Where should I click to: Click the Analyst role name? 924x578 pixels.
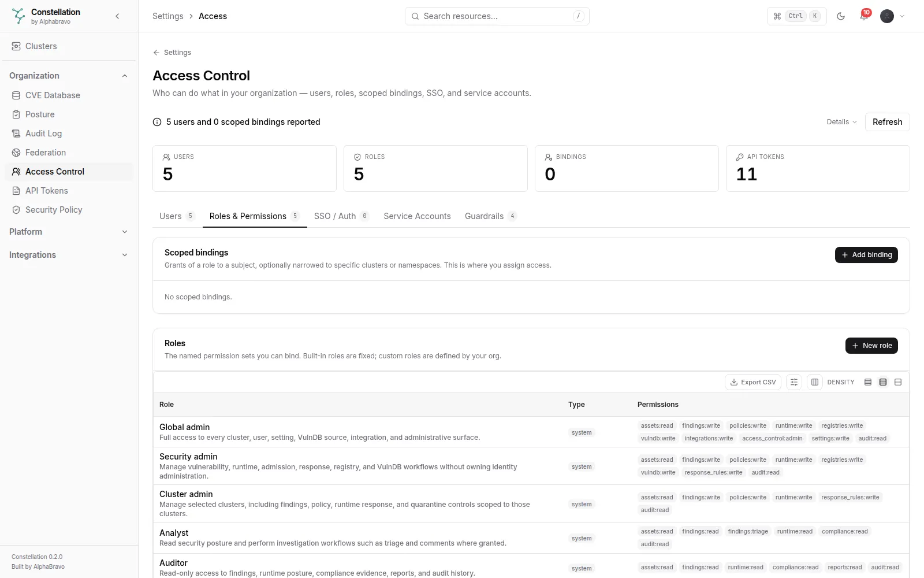click(x=174, y=533)
